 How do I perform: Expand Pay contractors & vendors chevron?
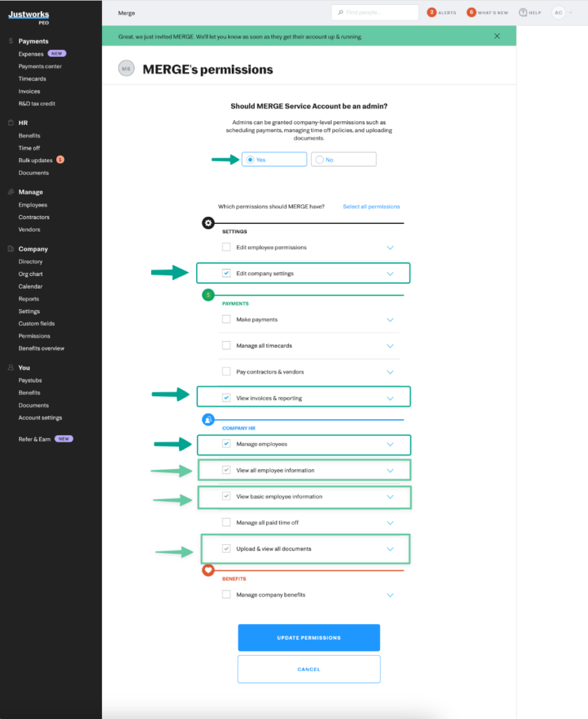coord(390,372)
